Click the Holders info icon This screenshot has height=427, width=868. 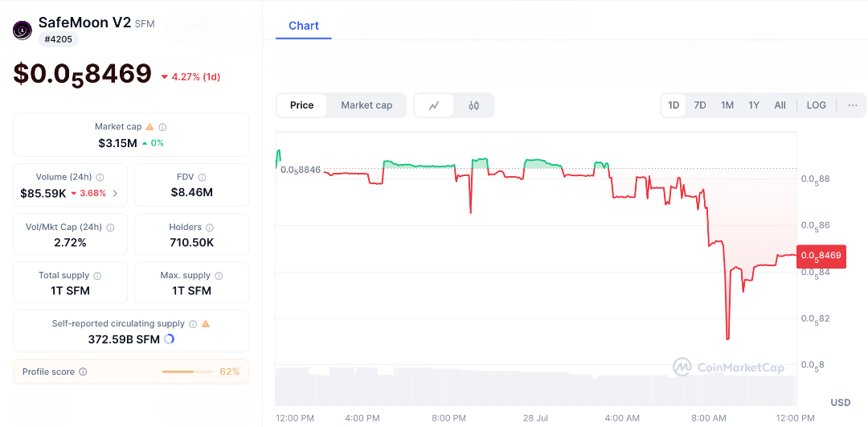coord(210,228)
